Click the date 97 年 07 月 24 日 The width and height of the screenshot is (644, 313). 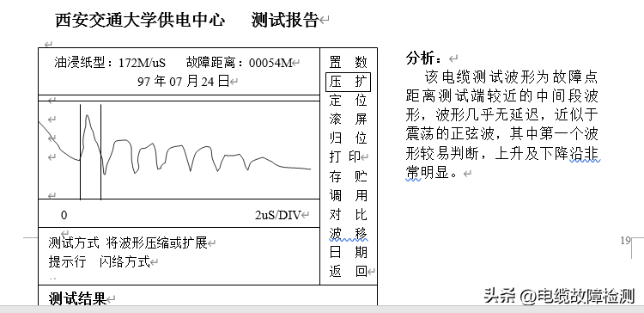point(183,82)
